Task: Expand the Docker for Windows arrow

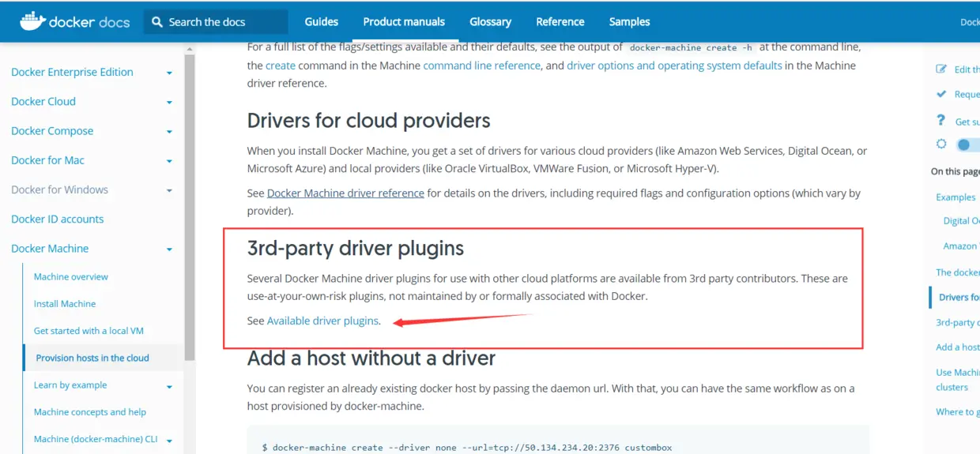Action: (169, 190)
